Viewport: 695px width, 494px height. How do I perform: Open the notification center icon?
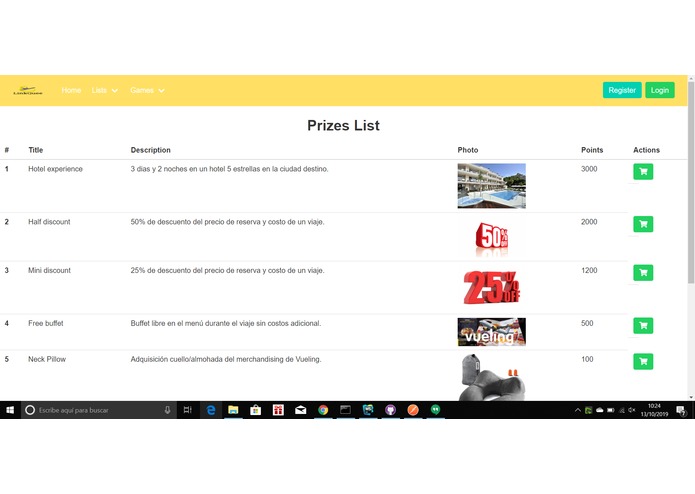(x=681, y=410)
